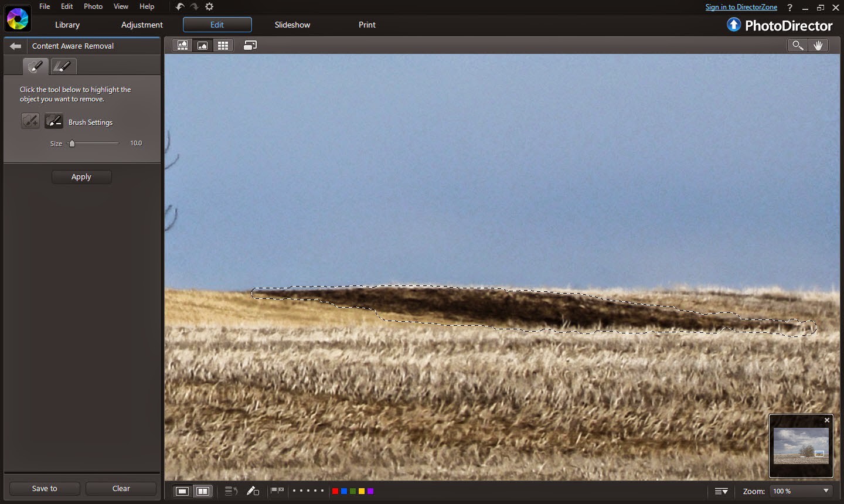The height and width of the screenshot is (504, 844).
Task: Open preferences with the gear icon
Action: 209,6
